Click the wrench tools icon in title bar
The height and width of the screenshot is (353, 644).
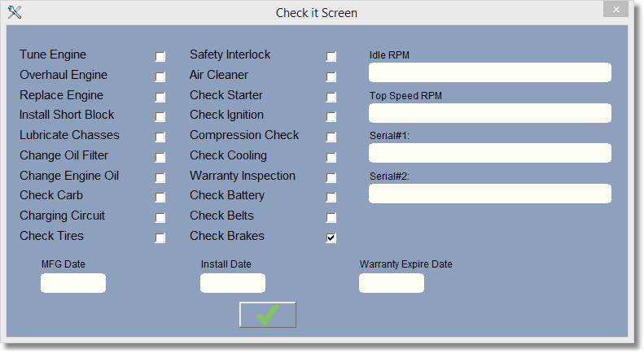click(x=14, y=12)
